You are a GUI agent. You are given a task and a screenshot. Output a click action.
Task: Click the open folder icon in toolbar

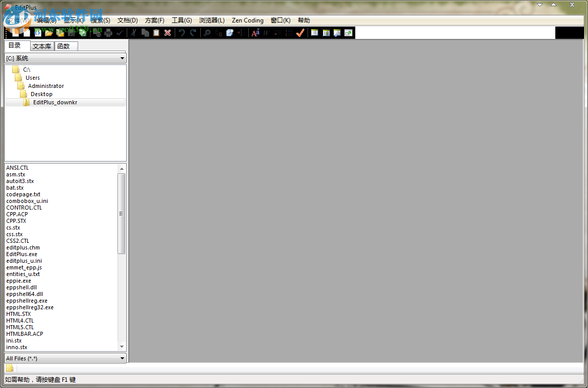pos(49,33)
